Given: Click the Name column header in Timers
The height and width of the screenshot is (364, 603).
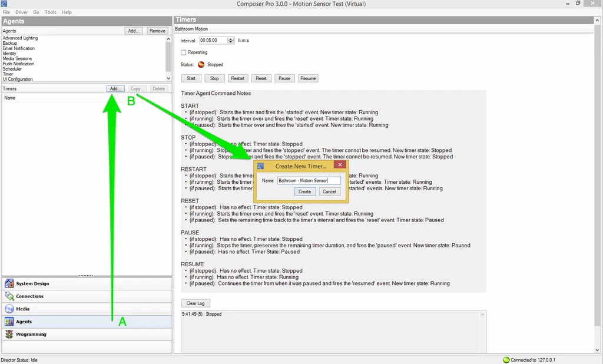Looking at the screenshot, I should click(x=10, y=98).
